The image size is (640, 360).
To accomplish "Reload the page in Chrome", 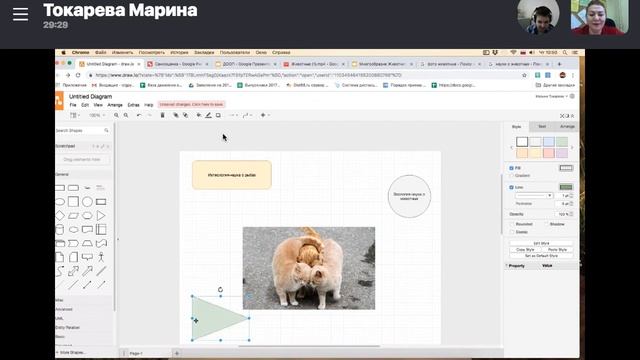I will [x=78, y=76].
